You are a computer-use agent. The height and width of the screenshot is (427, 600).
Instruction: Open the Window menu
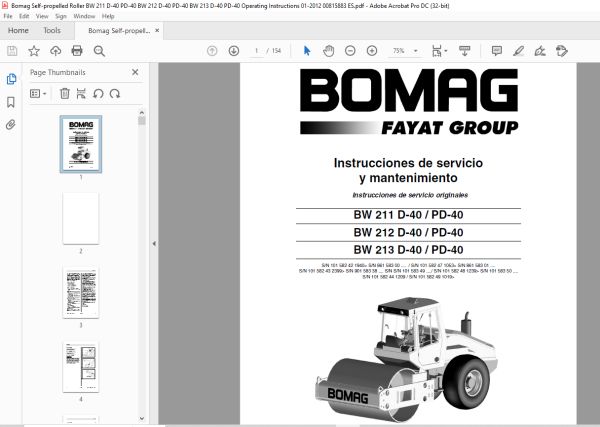[84, 16]
